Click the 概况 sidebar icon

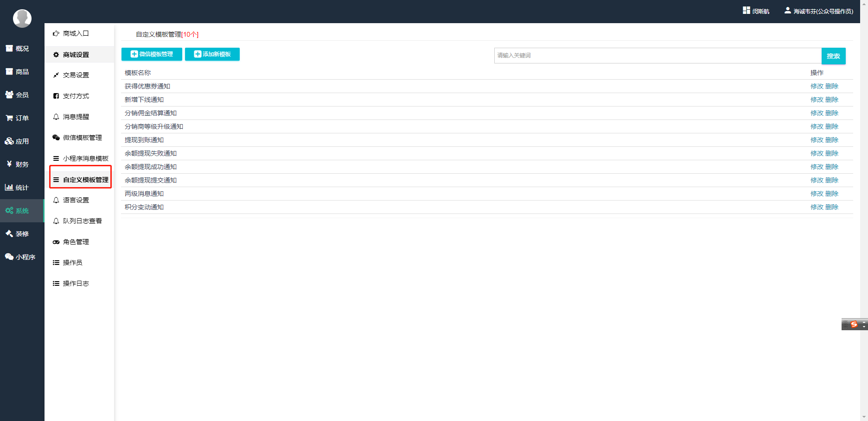[x=9, y=48]
